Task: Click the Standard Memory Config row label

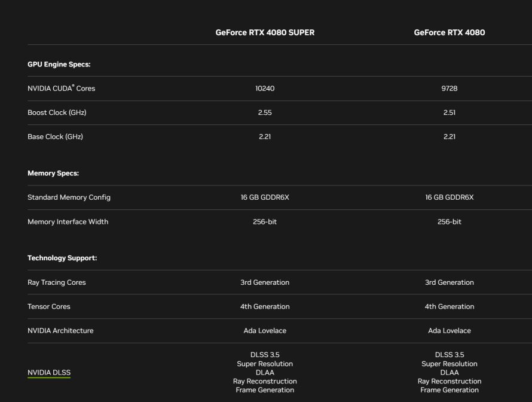Action: 69,197
